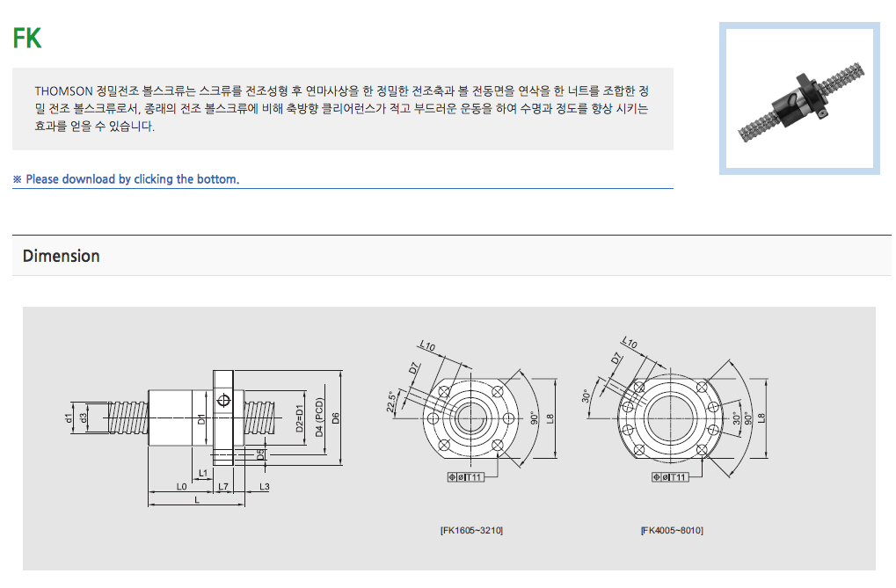Screen dimensions: 896x588
Task: Click the green FK heading
Action: coord(27,40)
